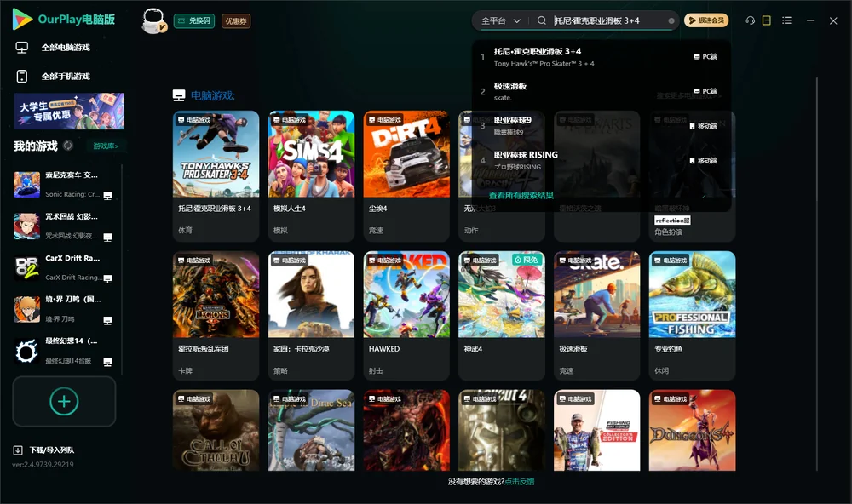The height and width of the screenshot is (504, 852).
Task: Click the refresh icon next to 我的游戏
Action: pos(68,146)
